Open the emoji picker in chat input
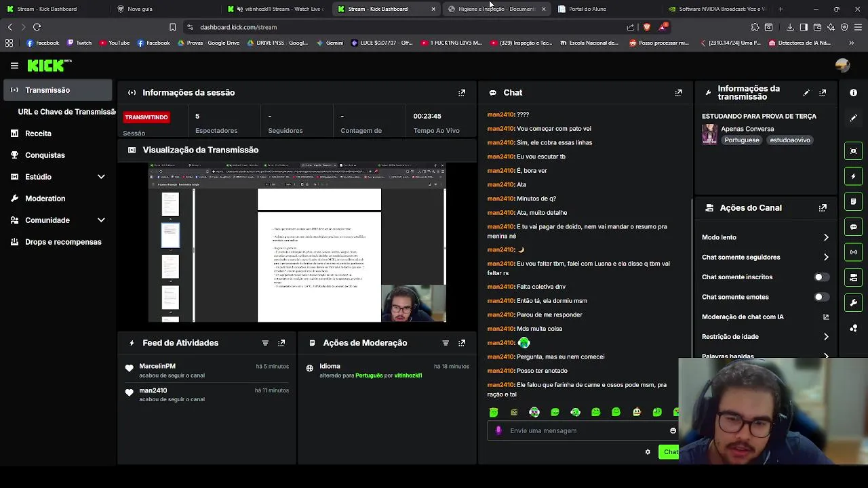This screenshot has width=868, height=488. pos(673,430)
